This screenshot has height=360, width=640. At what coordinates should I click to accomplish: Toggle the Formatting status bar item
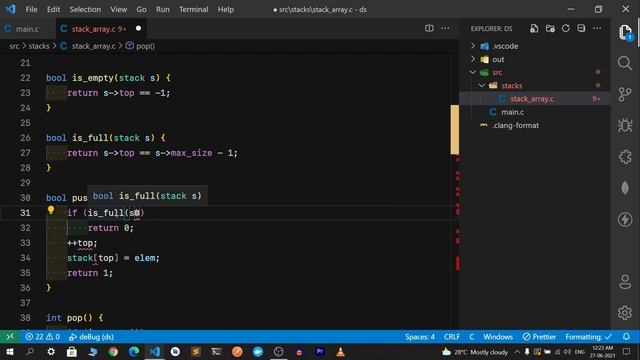tap(588, 337)
